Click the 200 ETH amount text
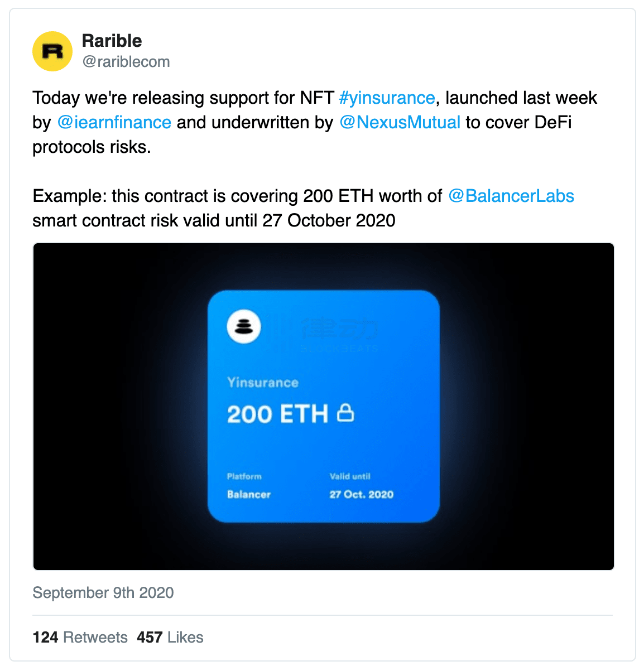The height and width of the screenshot is (666, 644). coord(277,414)
